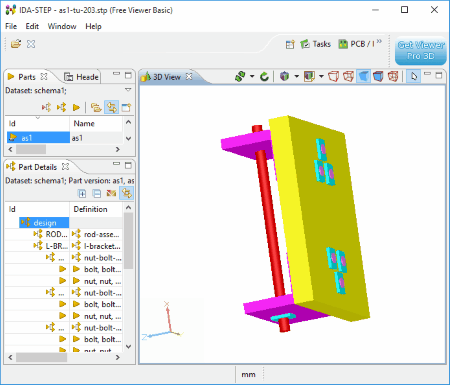Click the second yellow assembly structure icon in the Parts toolbar
This screenshot has width=450, height=385.
[x=61, y=107]
